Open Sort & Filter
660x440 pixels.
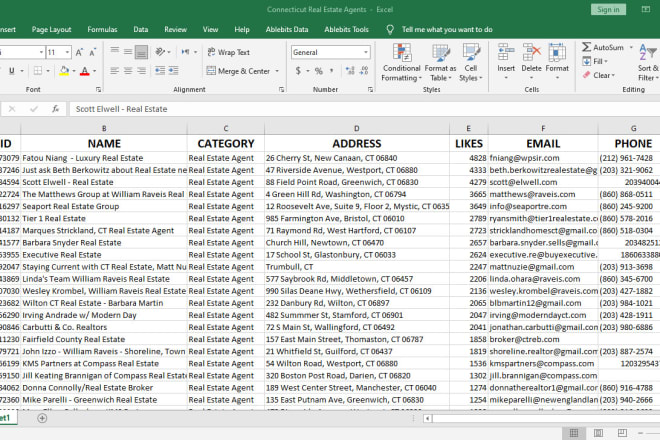(648, 62)
